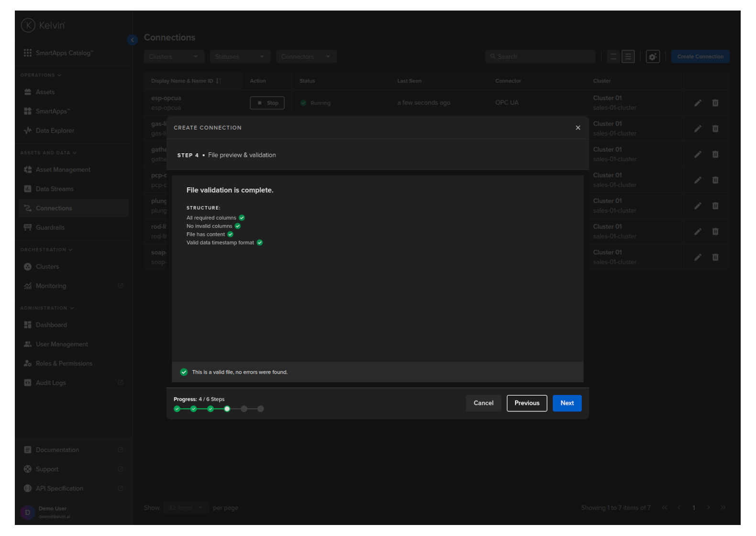Viewport: 756px width, 536px height.
Task: Click the fifth step in progress tracker
Action: (x=244, y=409)
